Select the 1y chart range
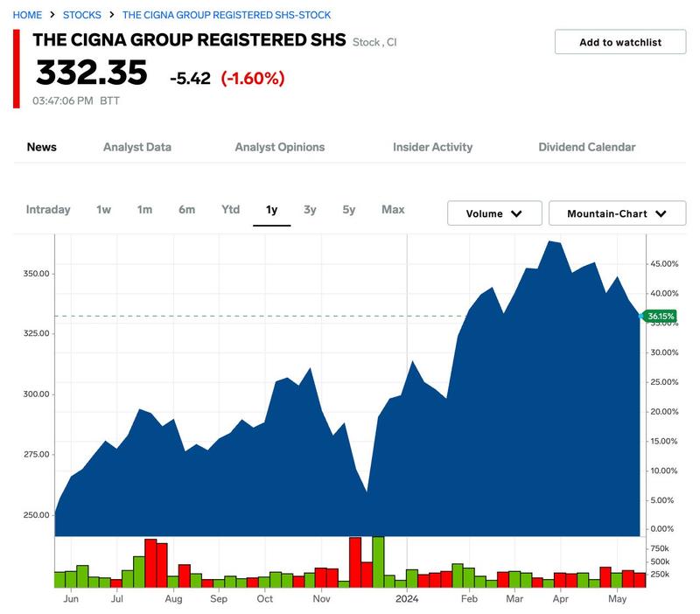This screenshot has width=700, height=614. (272, 210)
